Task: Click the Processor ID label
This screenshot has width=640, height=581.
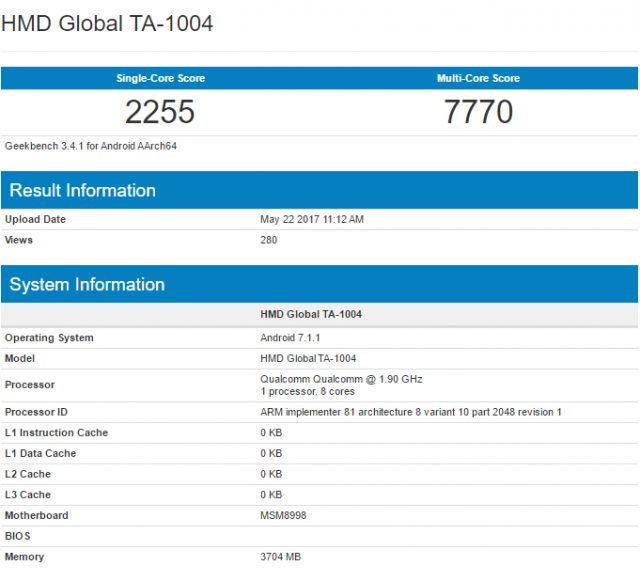Action: [36, 412]
